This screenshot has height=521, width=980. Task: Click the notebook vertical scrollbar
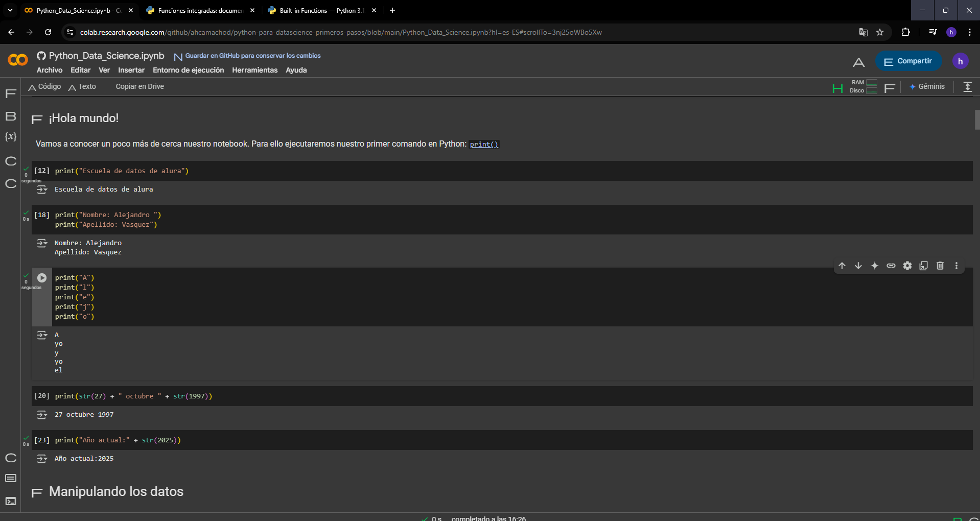977,120
